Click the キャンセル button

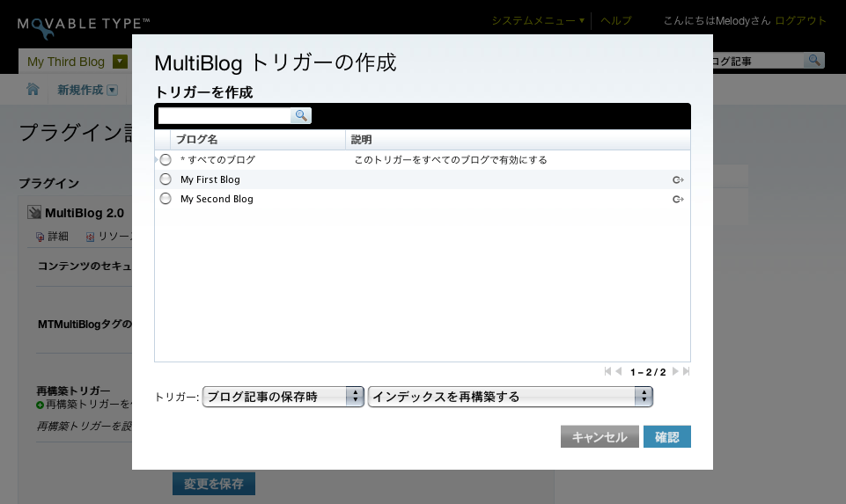600,436
